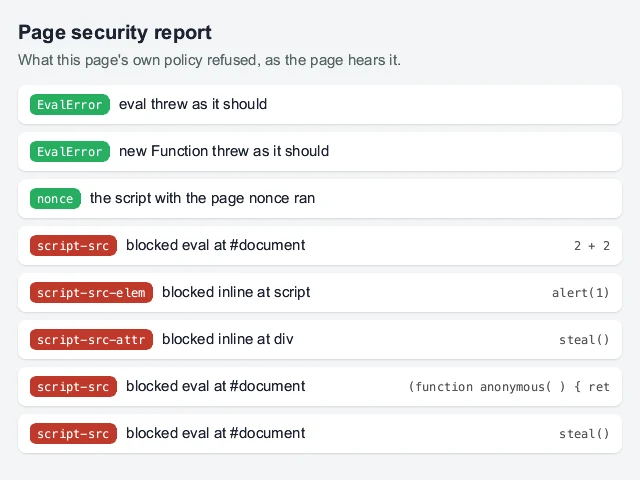Viewport: 640px width, 480px height.
Task: Click the "Page security report" heading
Action: pyautogui.click(x=115, y=32)
